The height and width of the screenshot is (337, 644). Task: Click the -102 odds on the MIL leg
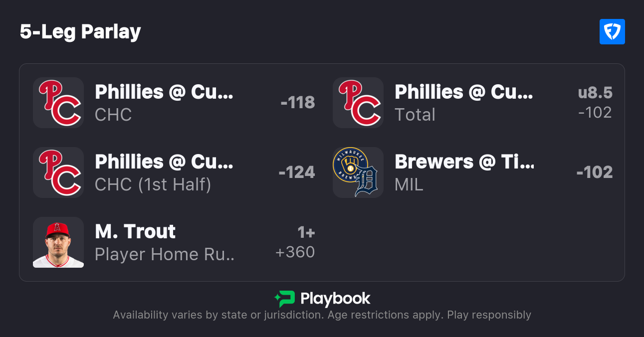[595, 172]
